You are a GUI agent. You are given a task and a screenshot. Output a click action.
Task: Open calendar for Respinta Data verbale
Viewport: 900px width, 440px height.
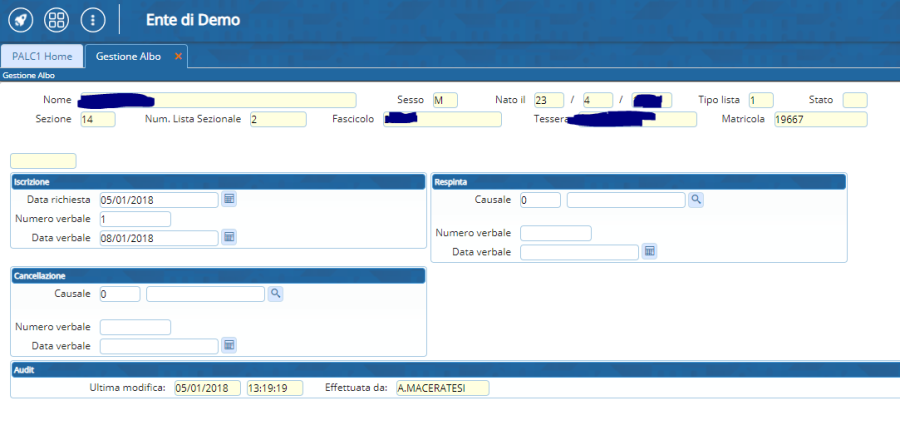coord(649,251)
